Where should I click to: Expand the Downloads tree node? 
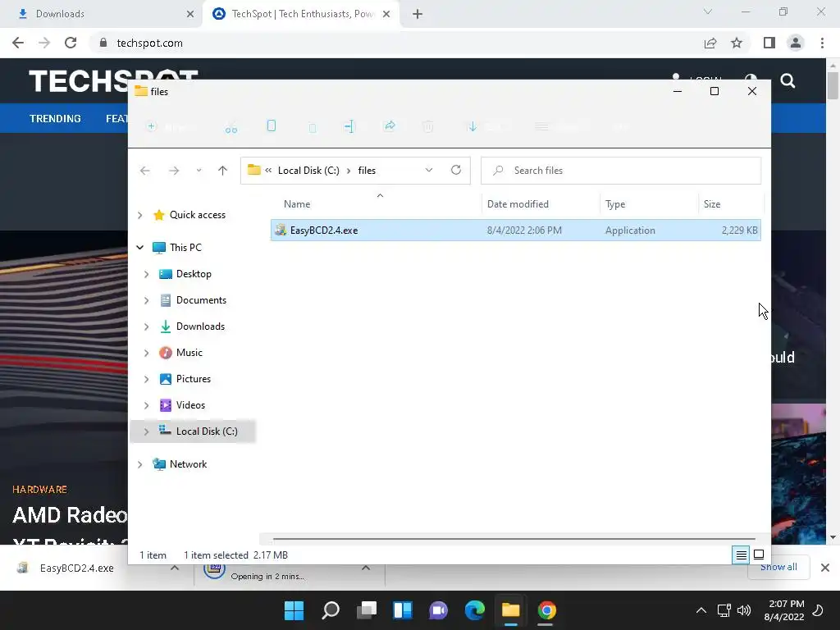click(x=146, y=326)
